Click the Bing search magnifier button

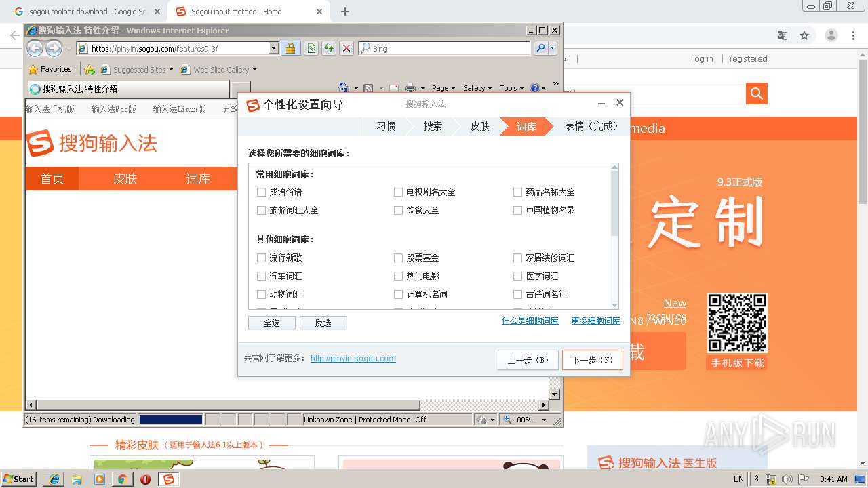540,48
